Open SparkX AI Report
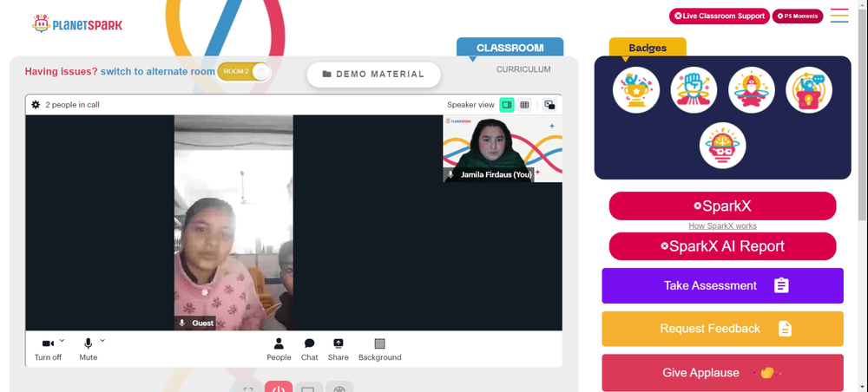Image resolution: width=868 pixels, height=392 pixels. (722, 246)
